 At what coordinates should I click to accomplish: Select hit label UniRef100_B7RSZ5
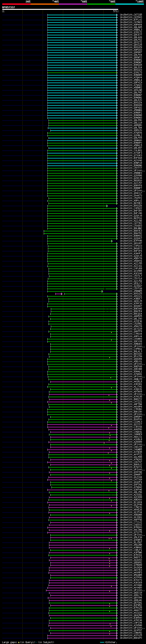(x=131, y=608)
